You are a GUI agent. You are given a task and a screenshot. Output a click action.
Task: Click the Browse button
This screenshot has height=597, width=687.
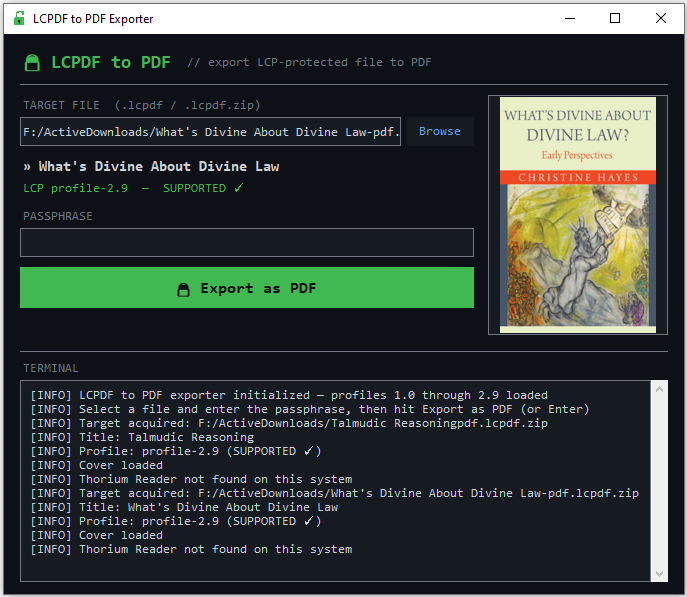(x=440, y=131)
